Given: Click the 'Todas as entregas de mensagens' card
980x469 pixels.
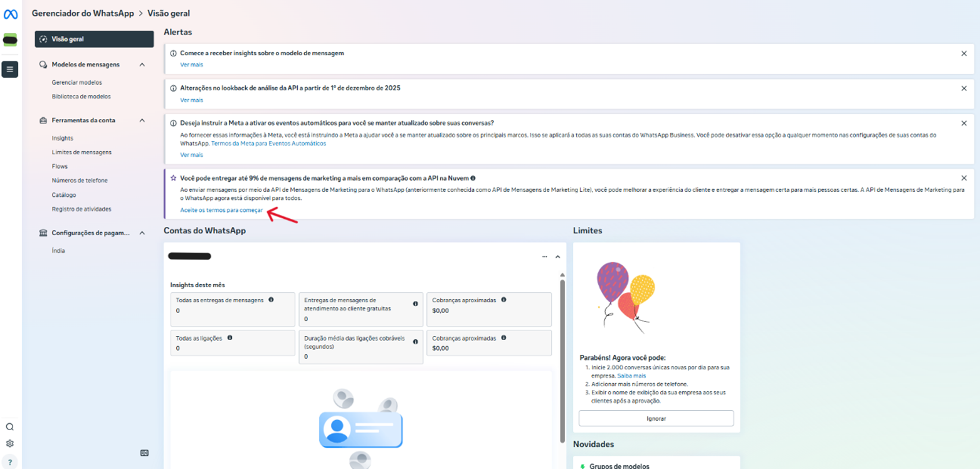Looking at the screenshot, I should coord(232,310).
